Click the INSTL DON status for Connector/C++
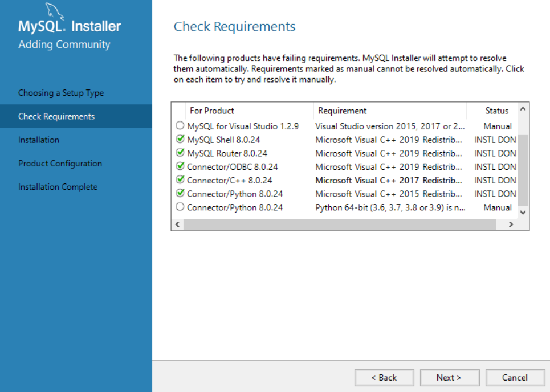The height and width of the screenshot is (392, 550). [x=495, y=180]
